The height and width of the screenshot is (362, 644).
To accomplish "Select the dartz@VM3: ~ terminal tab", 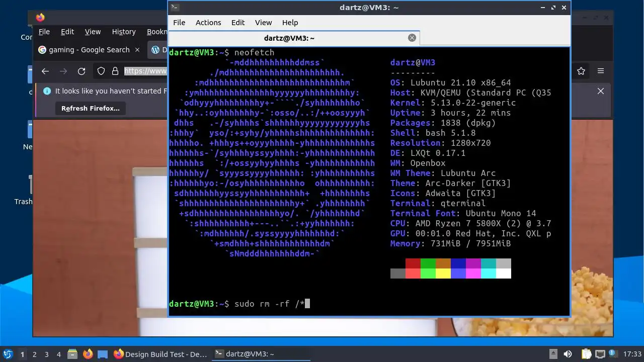I will pyautogui.click(x=294, y=38).
